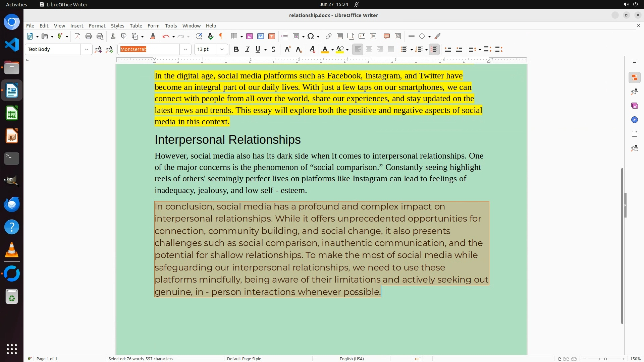
Task: Insert an image from toolbar
Action: pyautogui.click(x=250, y=37)
